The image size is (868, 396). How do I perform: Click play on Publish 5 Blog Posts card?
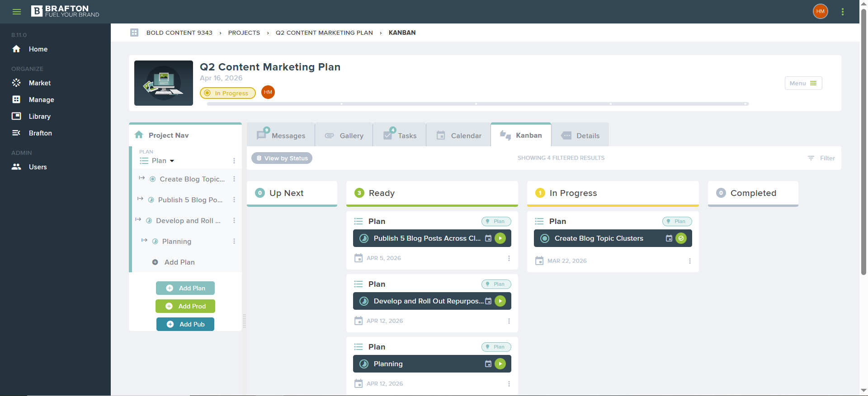pyautogui.click(x=500, y=238)
